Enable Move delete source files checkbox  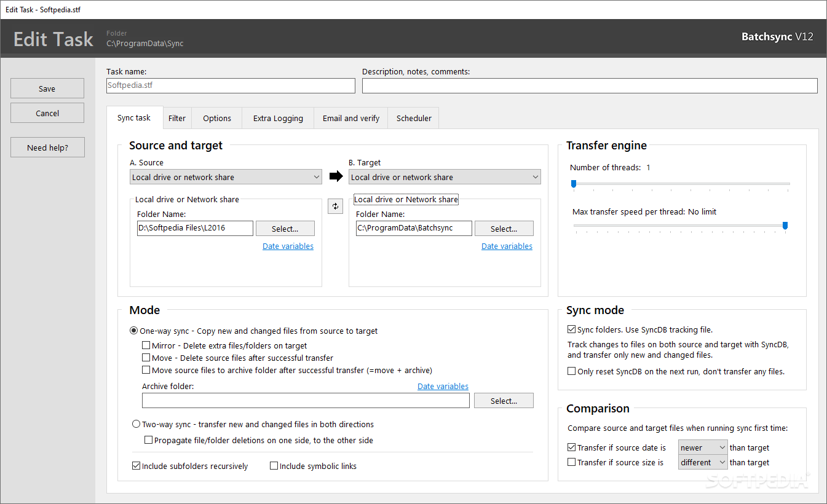click(x=146, y=358)
